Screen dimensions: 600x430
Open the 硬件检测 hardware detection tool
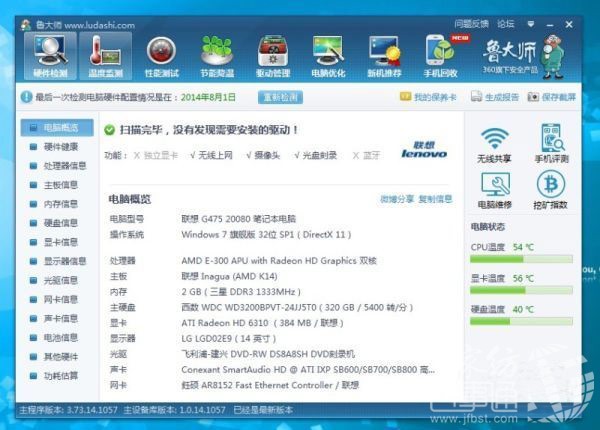50,56
